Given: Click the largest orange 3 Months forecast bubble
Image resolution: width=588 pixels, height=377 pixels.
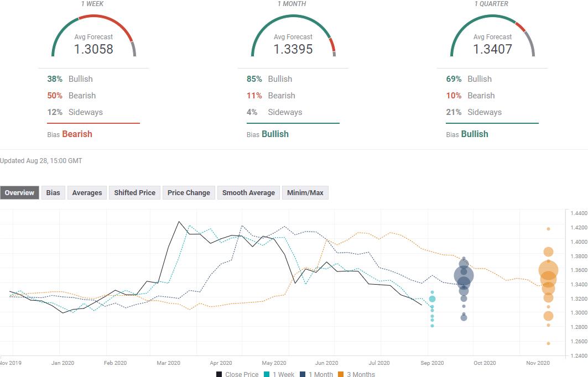Looking at the screenshot, I should [548, 270].
